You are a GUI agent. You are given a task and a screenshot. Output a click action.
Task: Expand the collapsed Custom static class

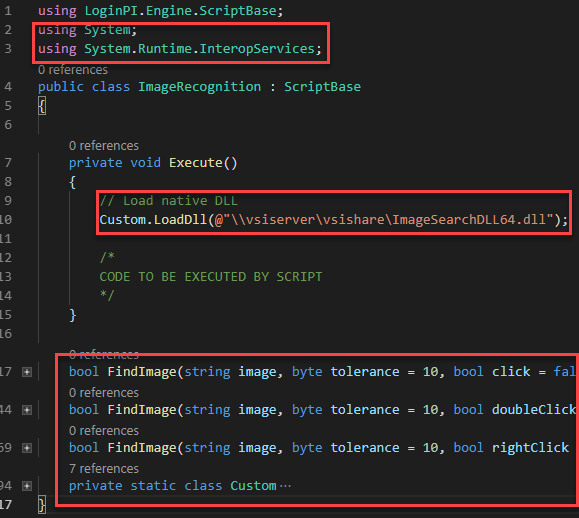27,486
